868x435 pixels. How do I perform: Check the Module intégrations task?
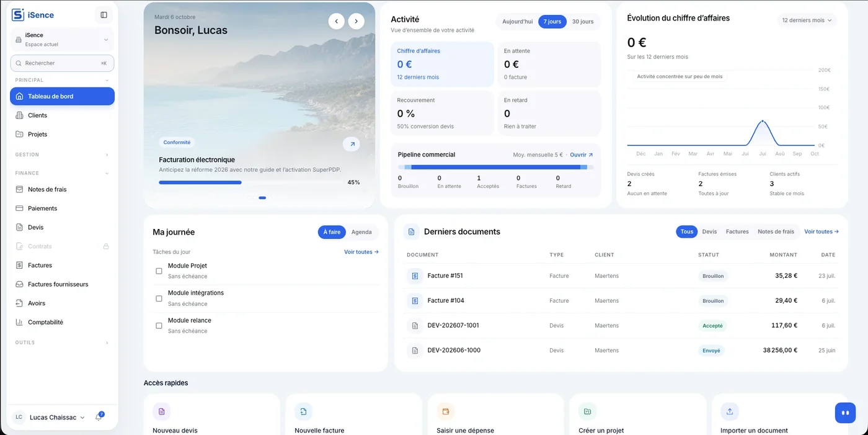click(159, 298)
